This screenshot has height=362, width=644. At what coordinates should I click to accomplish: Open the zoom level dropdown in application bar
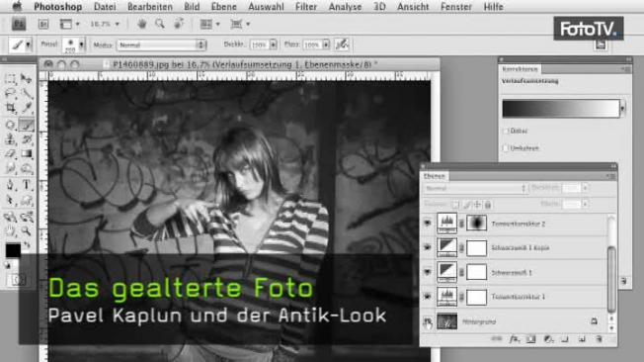click(x=118, y=25)
